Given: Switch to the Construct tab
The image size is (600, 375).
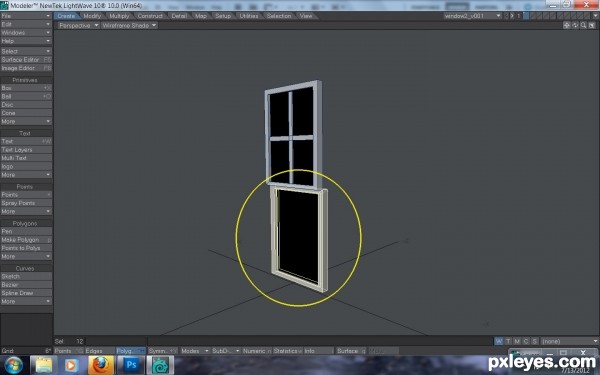Looking at the screenshot, I should coord(150,16).
